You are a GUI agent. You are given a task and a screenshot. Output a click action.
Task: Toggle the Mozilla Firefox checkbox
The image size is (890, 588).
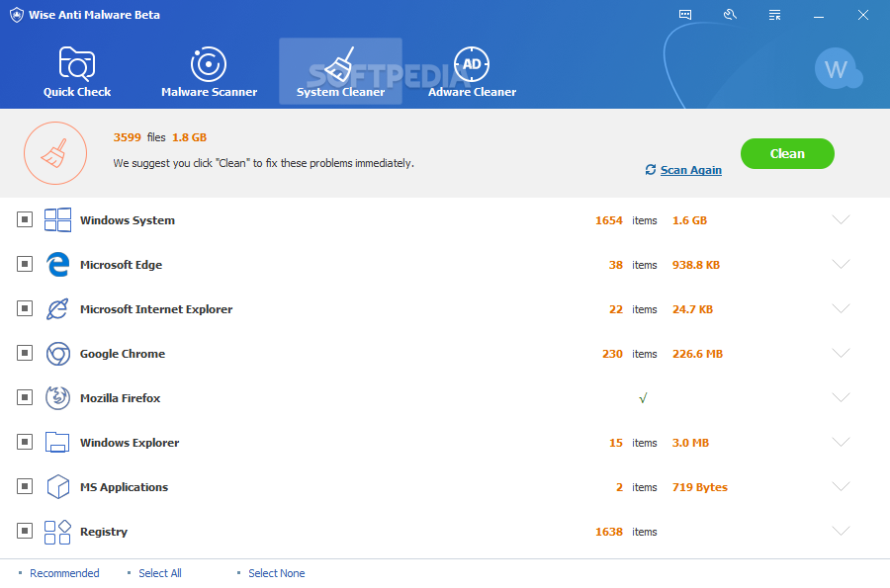25,397
